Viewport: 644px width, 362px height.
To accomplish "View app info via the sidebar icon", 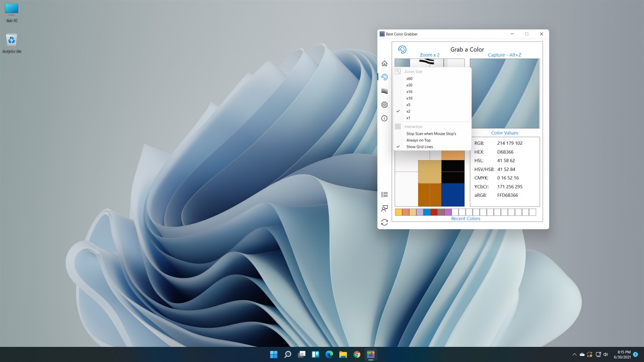I will [384, 118].
